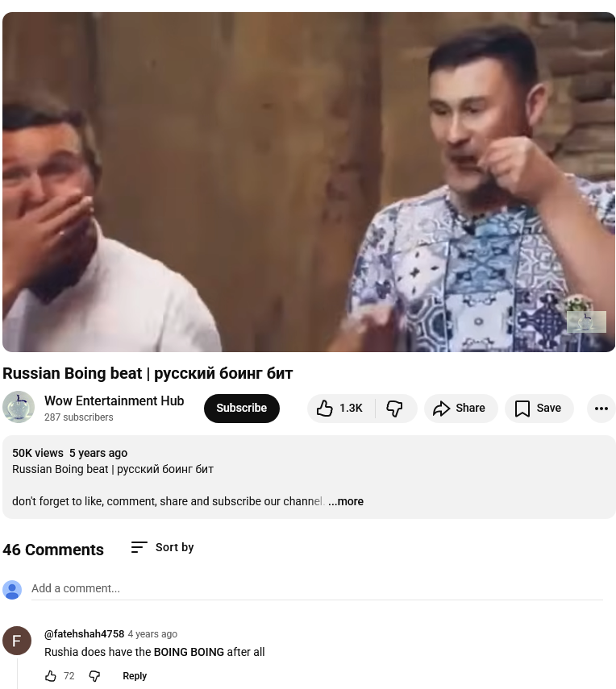Subscribe to Wow Entertainment Hub

point(241,409)
